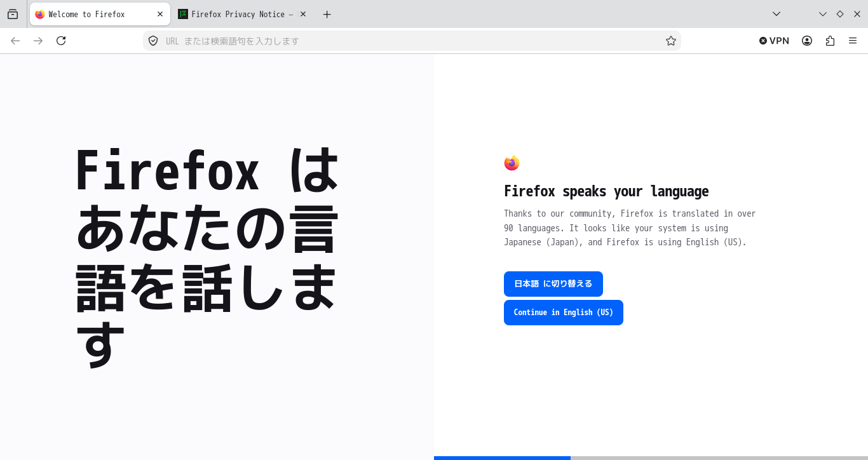Close the Firefox Privacy Notice tab
Screen dimensions: 868x460
coord(303,14)
